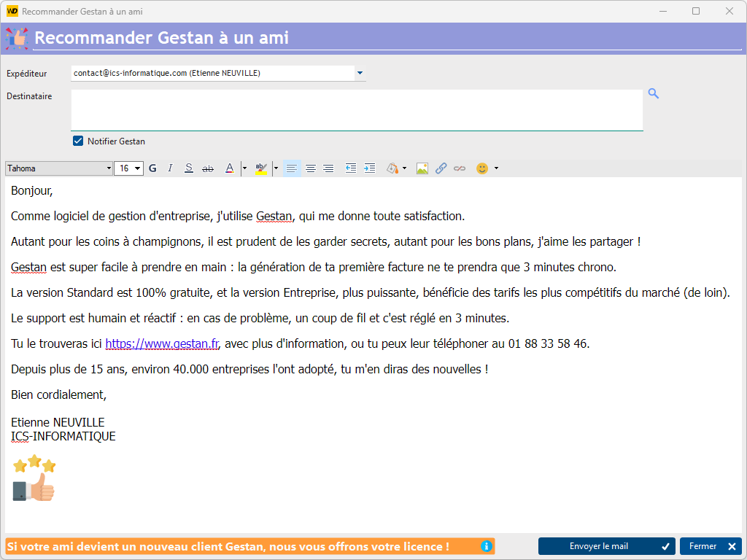
Task: Open the https://www.gestan.fr link
Action: 162,343
